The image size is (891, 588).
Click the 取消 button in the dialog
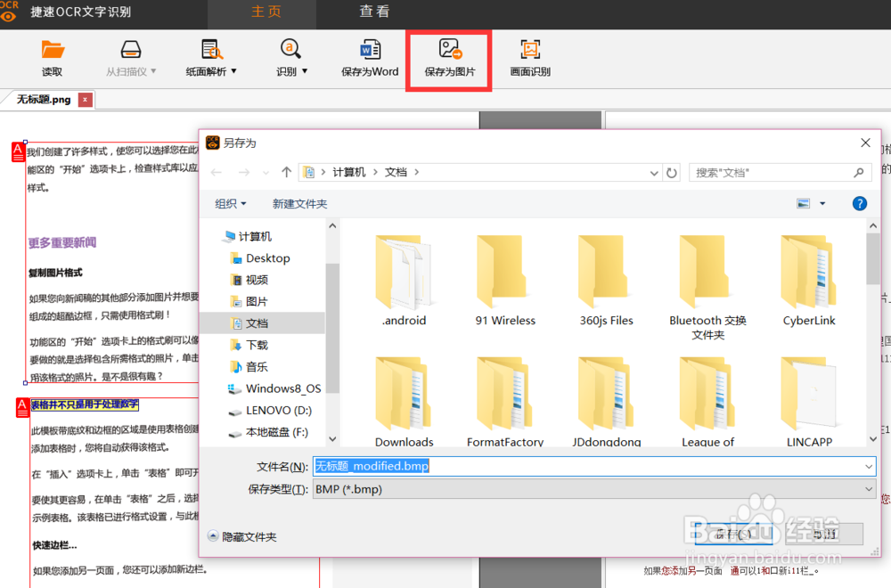(824, 534)
